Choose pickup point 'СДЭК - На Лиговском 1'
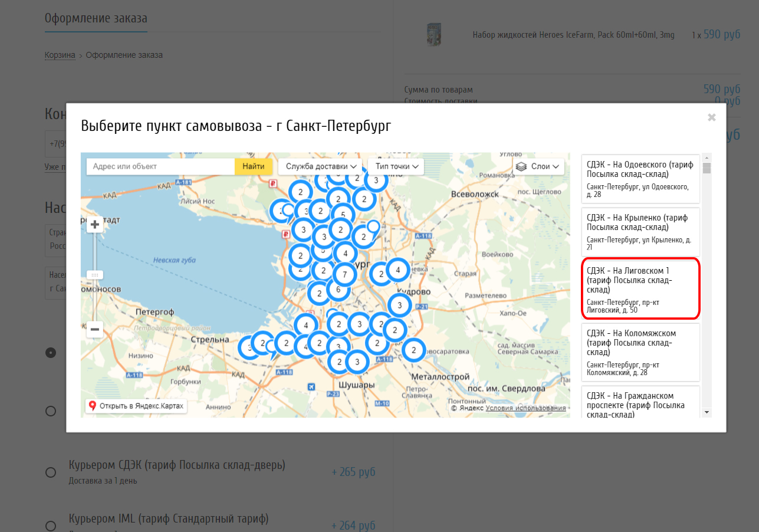 pyautogui.click(x=640, y=290)
